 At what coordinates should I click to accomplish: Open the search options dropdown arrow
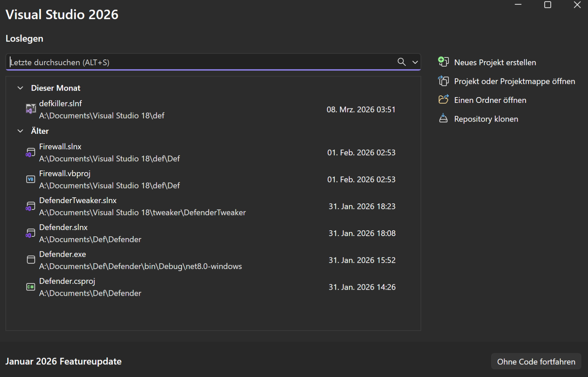click(415, 62)
